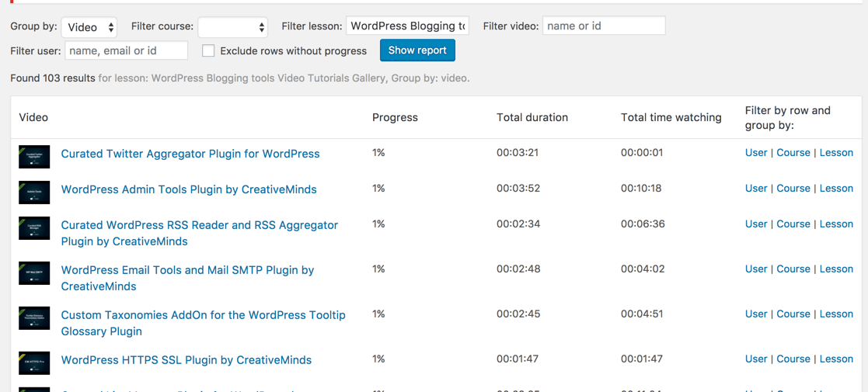This screenshot has height=392, width=868.
Task: Open the HTTPS SSL Plugin thumbnail
Action: tap(34, 363)
